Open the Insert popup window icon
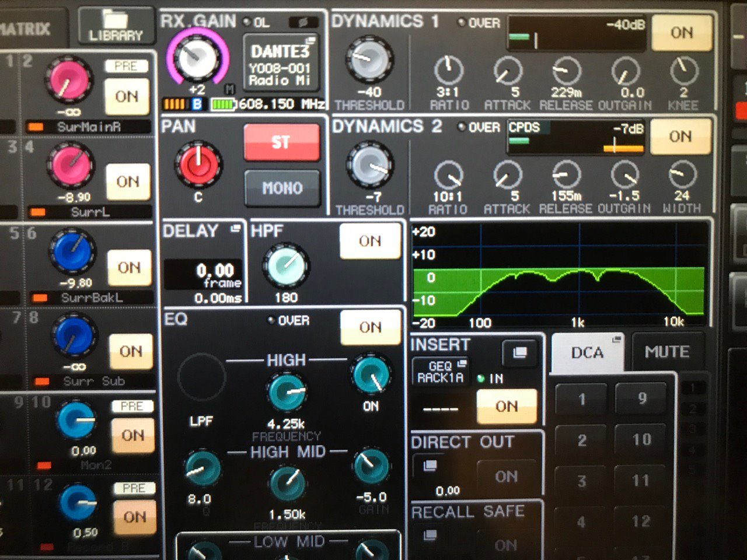 (519, 353)
